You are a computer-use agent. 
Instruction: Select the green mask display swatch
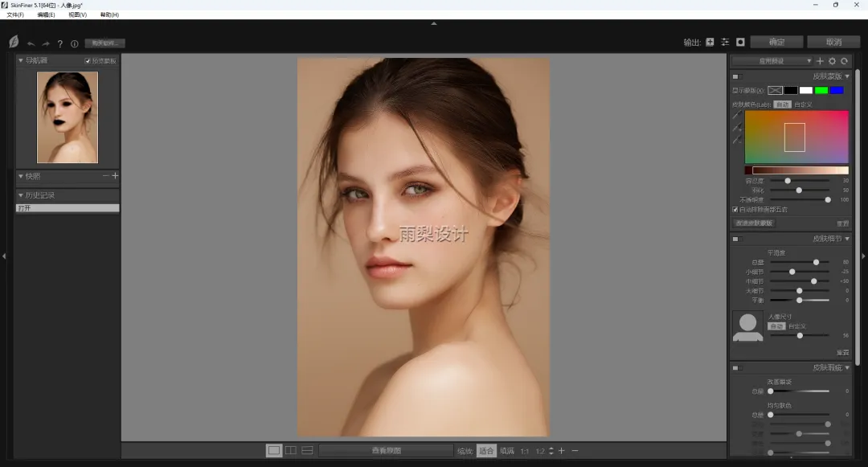[821, 90]
